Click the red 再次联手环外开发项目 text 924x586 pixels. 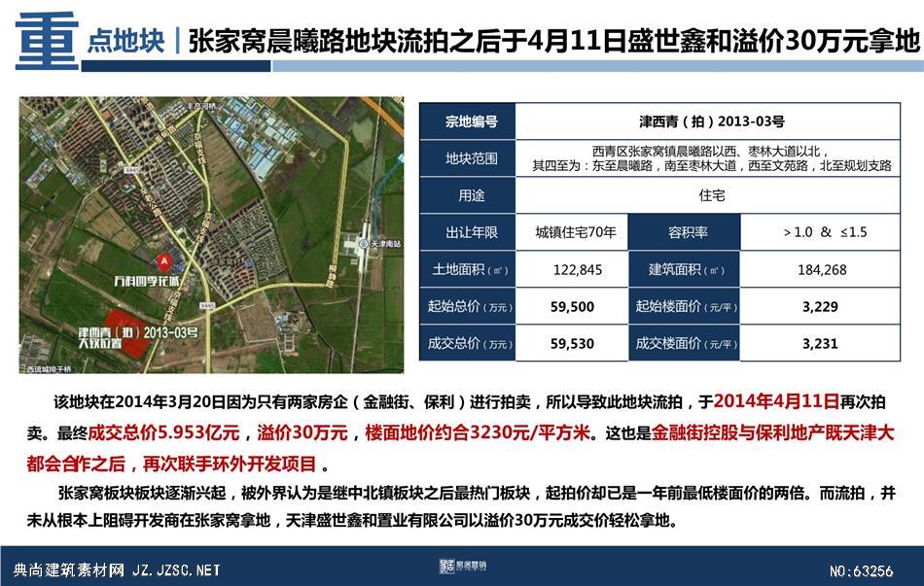[x=230, y=465]
